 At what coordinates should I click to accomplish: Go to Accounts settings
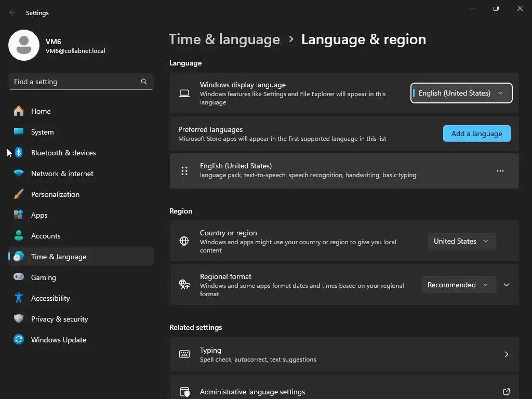pos(46,236)
